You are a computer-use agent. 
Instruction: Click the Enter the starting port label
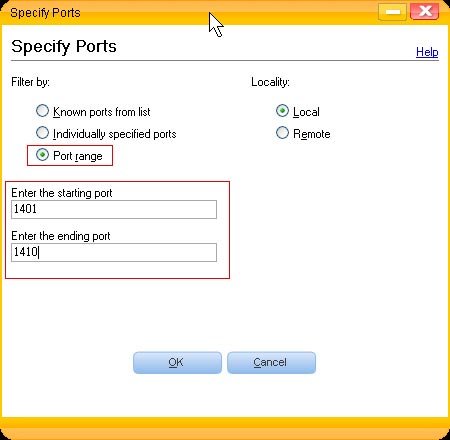click(x=62, y=193)
